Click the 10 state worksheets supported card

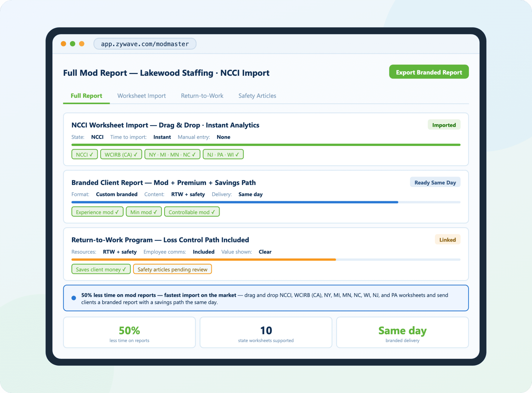click(x=266, y=332)
